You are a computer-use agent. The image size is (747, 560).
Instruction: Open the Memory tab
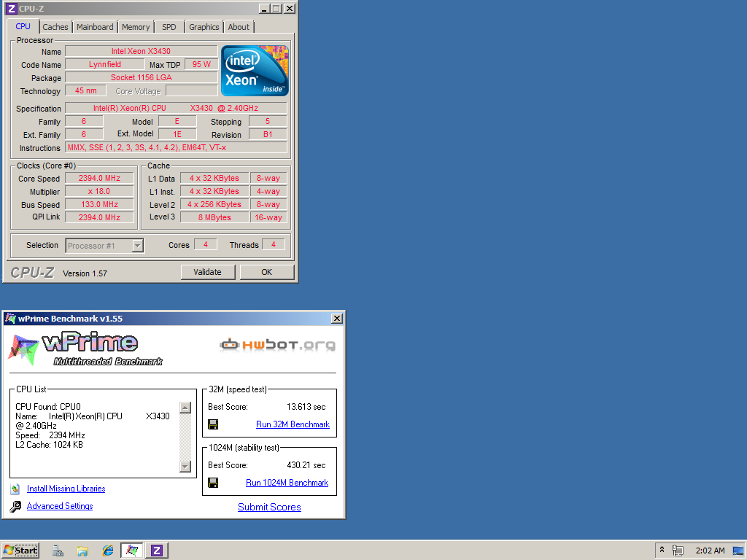tap(136, 27)
